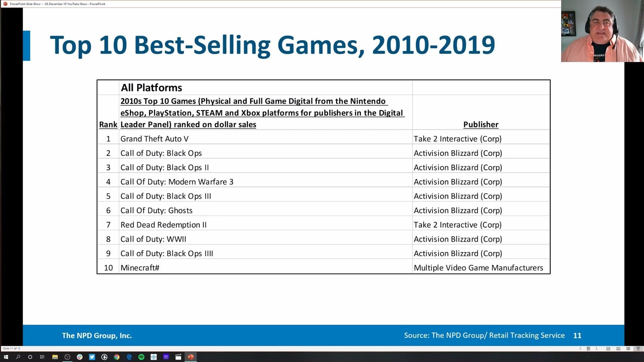This screenshot has height=362, width=644.
Task: Open Task View on the taskbar
Action: click(42, 357)
